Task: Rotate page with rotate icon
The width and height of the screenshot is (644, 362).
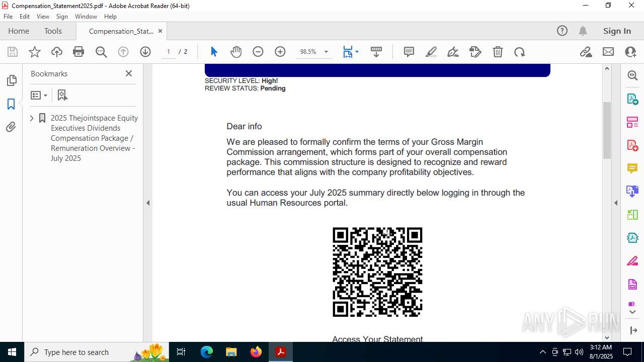Action: click(x=520, y=52)
